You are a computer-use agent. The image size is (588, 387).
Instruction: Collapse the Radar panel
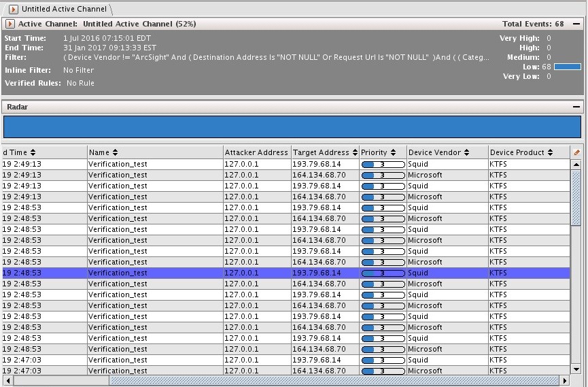(576, 107)
